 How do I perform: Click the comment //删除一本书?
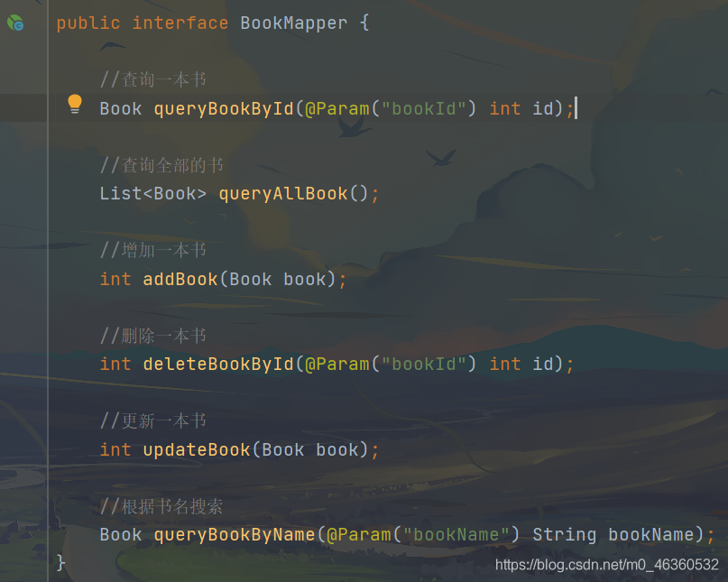[152, 336]
